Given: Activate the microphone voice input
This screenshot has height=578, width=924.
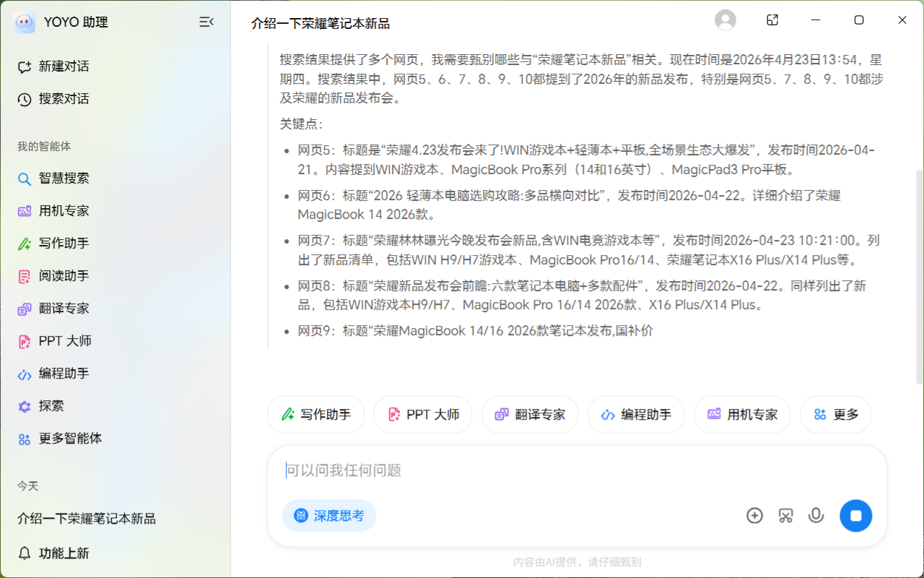Looking at the screenshot, I should tap(816, 515).
